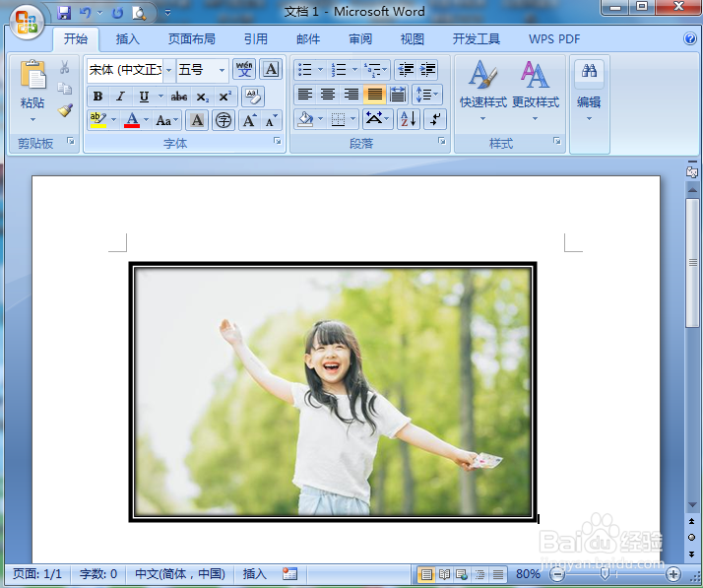Switch to the 视图 tab
The image size is (703, 588).
(x=412, y=39)
